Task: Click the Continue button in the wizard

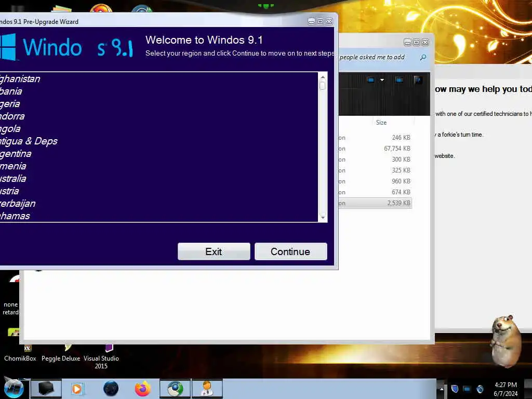Action: (291, 251)
